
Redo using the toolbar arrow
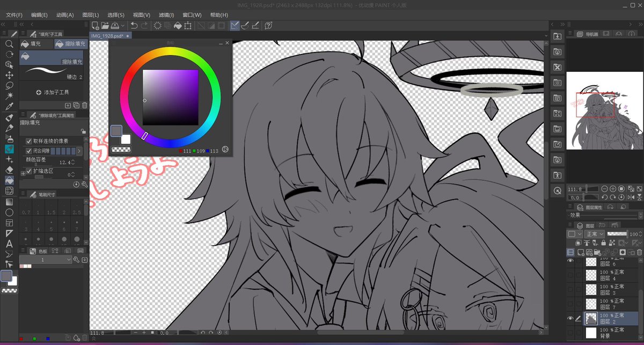click(x=144, y=25)
